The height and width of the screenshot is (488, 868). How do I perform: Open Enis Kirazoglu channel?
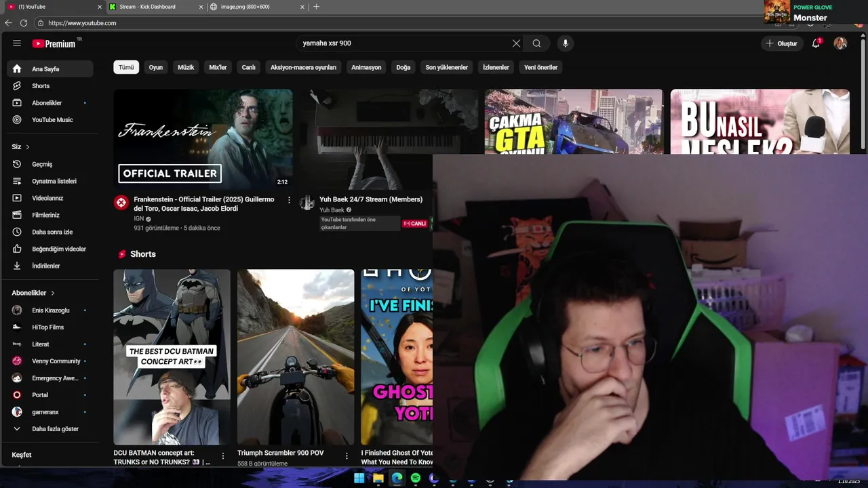[x=50, y=310]
